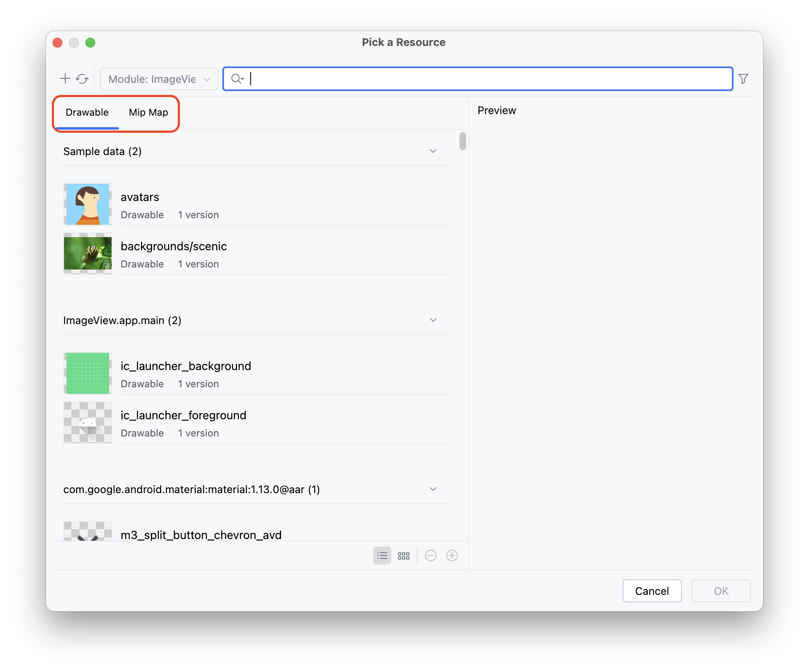809x672 pixels.
Task: Click the resource list scrollbar thumb
Action: (x=462, y=141)
